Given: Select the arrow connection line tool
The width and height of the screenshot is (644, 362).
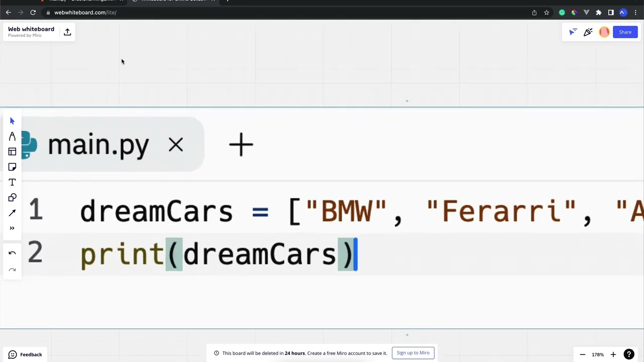Looking at the screenshot, I should 12,213.
